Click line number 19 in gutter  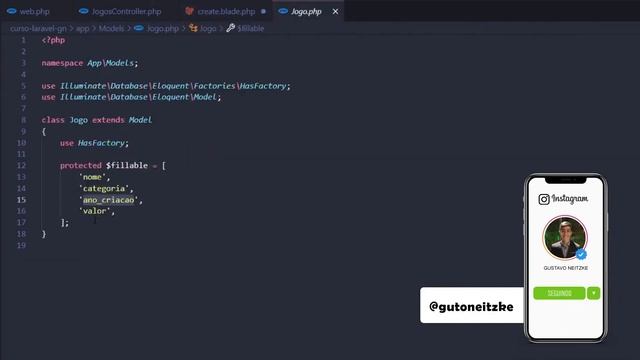(x=22, y=245)
